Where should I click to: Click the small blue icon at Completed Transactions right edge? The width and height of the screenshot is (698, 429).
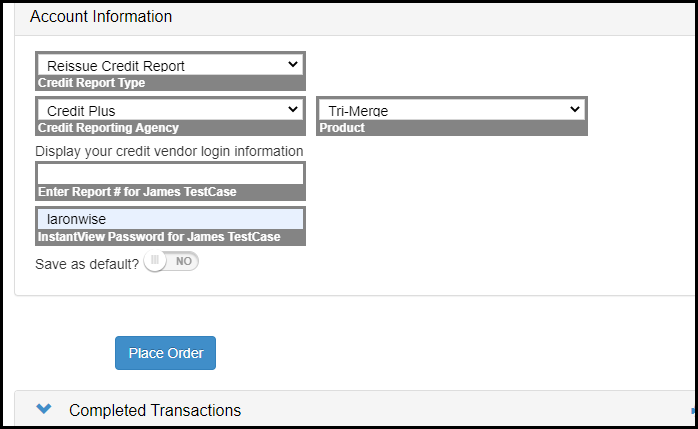(x=694, y=410)
